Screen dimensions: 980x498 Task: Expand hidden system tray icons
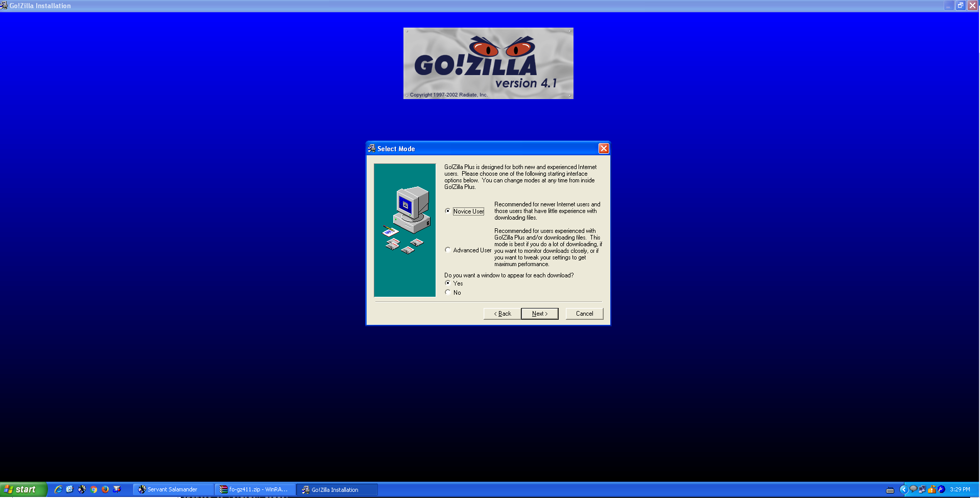[903, 489]
